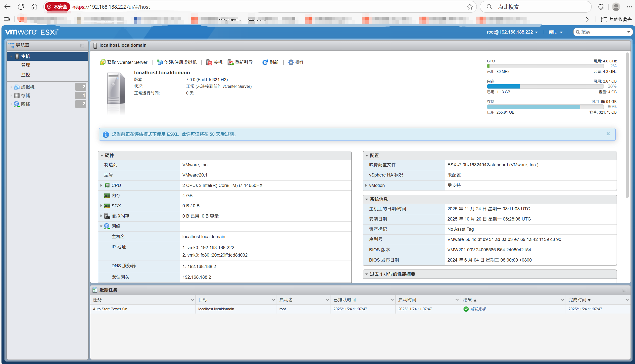Collapse the System Information (系统信息) section
Viewport: 635px width, 364px height.
(x=367, y=199)
